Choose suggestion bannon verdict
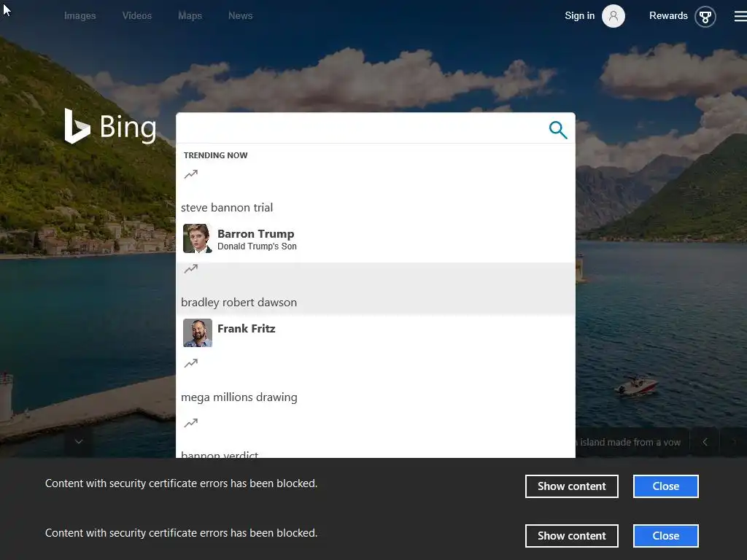The image size is (747, 560). tap(376, 437)
